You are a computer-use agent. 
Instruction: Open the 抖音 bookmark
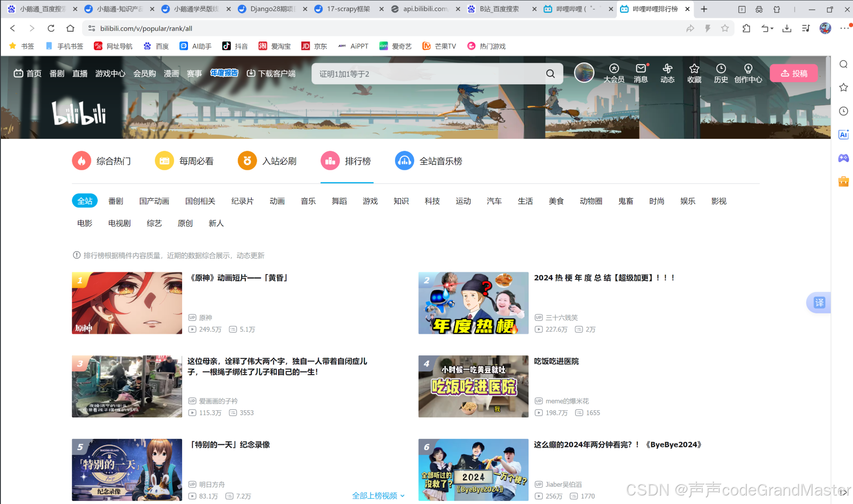235,46
